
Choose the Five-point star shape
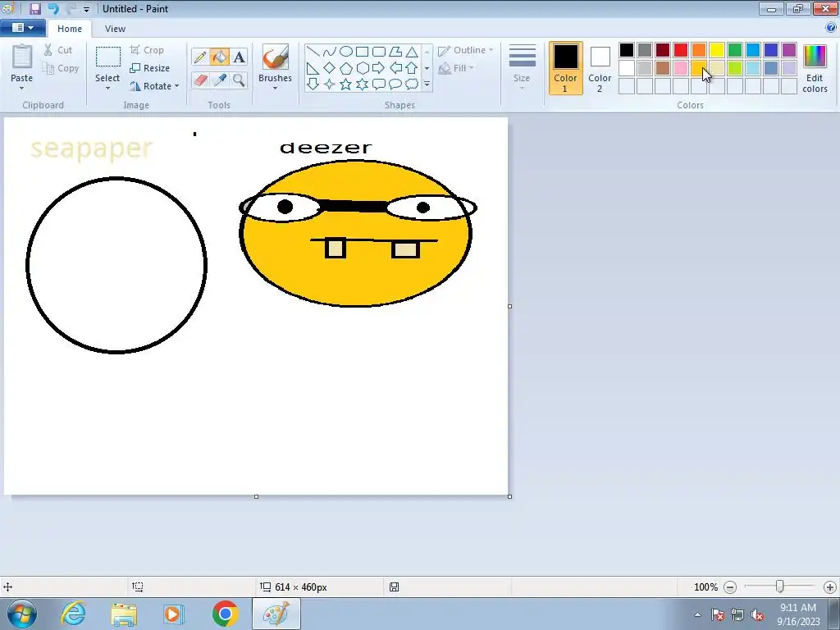pyautogui.click(x=346, y=84)
